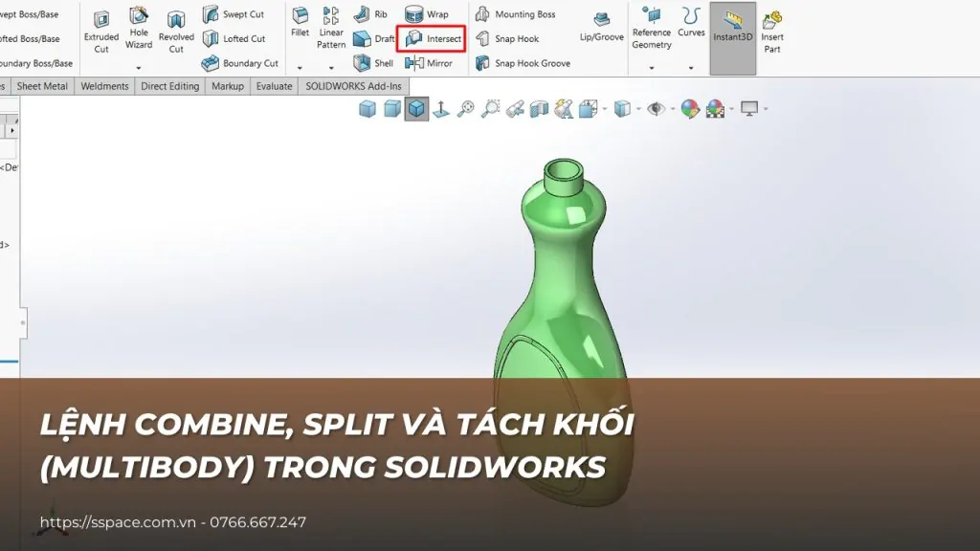Start the Linear Pattern tool
The width and height of the screenshot is (980, 551).
coord(331,28)
